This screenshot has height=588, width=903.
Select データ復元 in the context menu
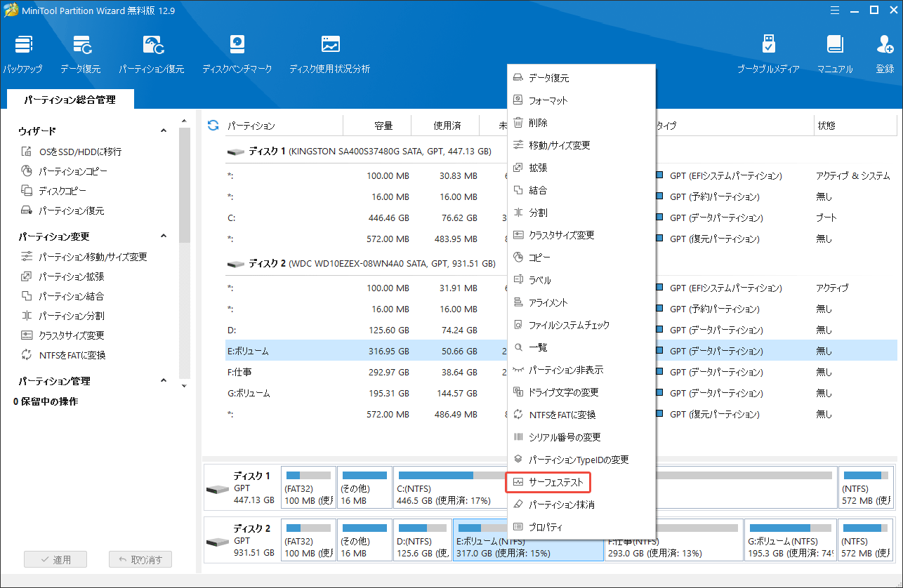point(581,78)
